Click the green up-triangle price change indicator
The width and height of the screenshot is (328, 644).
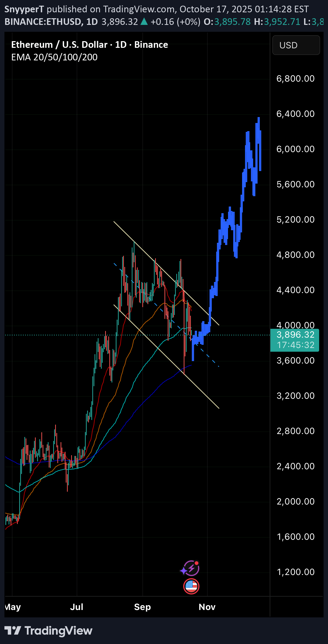click(144, 22)
